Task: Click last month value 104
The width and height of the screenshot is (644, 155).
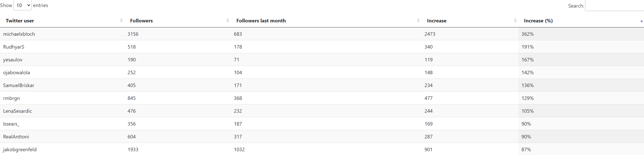Action: [x=238, y=72]
